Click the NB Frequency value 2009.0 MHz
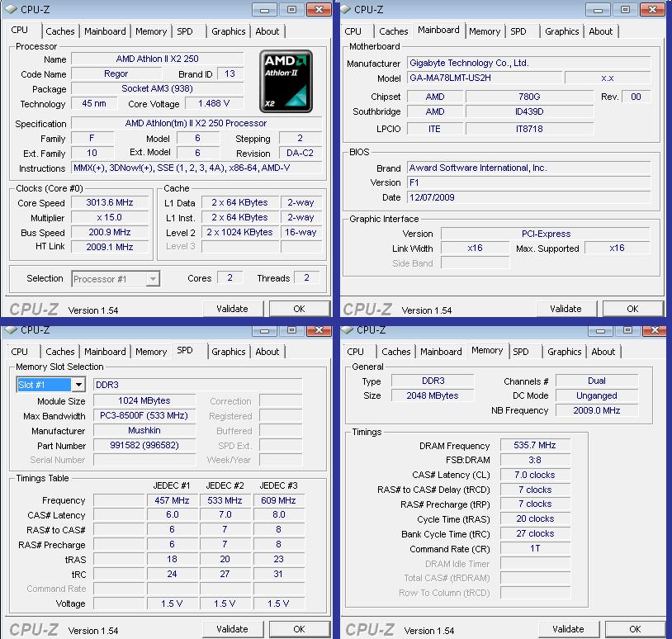672x639 pixels. coord(597,410)
